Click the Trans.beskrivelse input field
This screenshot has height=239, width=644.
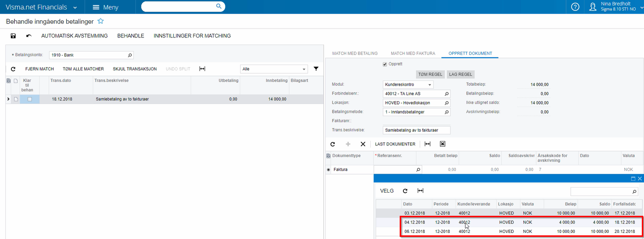[416, 130]
